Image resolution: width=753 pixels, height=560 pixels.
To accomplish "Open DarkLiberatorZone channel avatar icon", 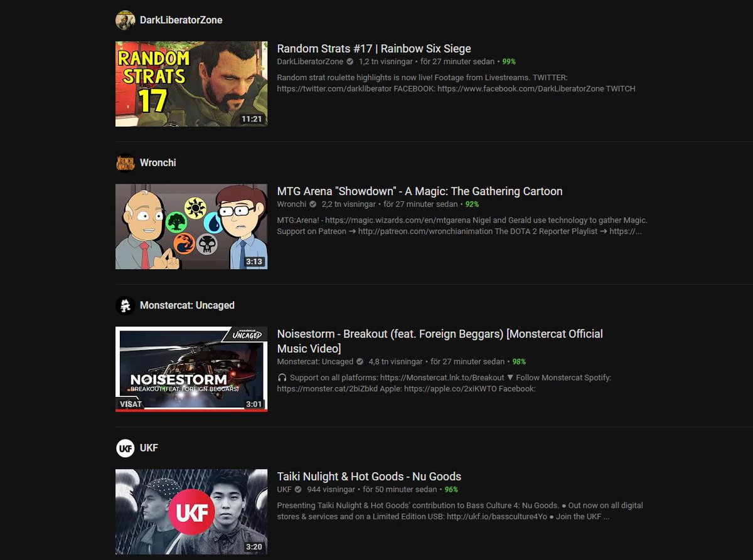I will tap(125, 19).
